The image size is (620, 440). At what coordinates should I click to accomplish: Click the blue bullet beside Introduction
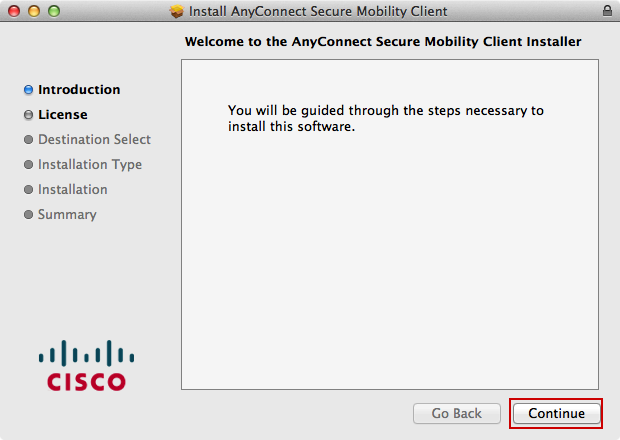29,90
